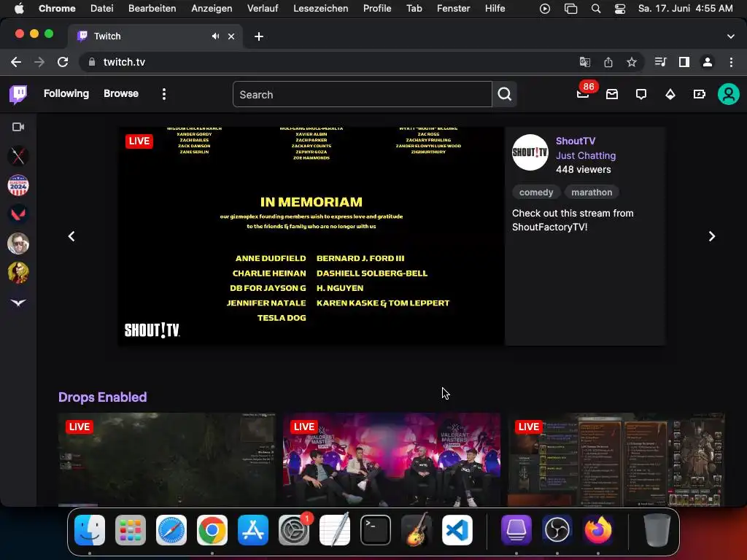Open the Whispers chat bubble icon

point(640,94)
